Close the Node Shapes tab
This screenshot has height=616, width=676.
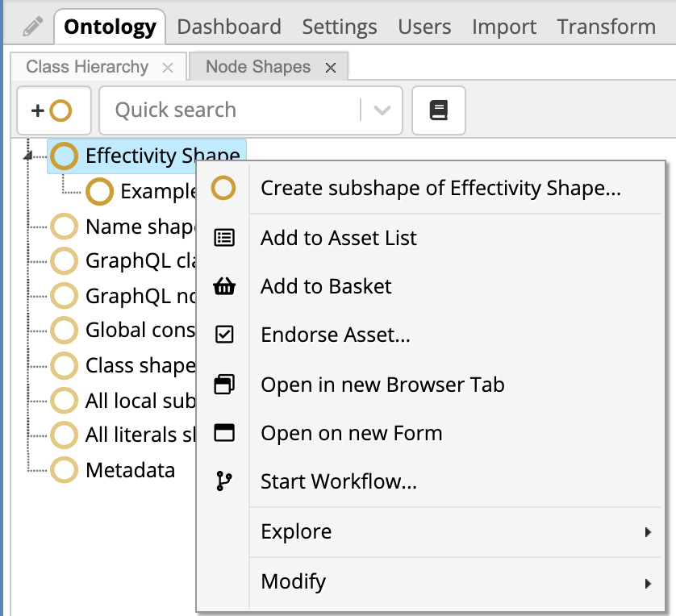pos(331,68)
